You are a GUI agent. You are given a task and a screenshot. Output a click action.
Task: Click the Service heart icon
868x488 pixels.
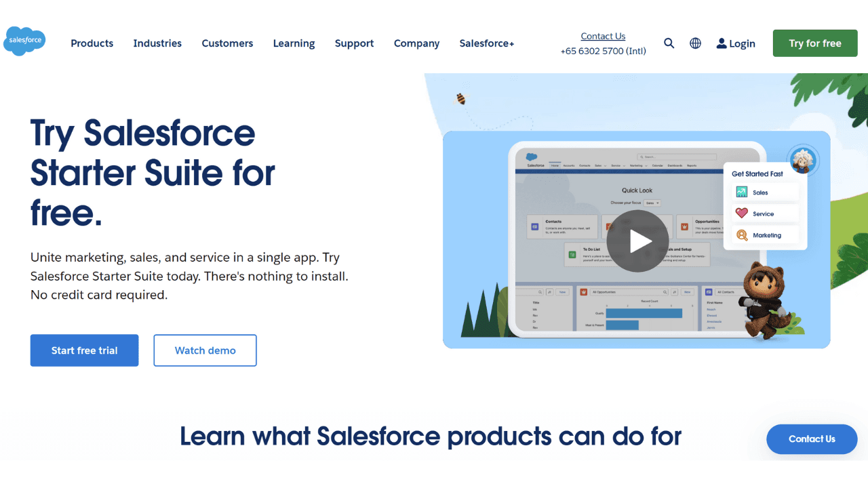[x=742, y=213]
